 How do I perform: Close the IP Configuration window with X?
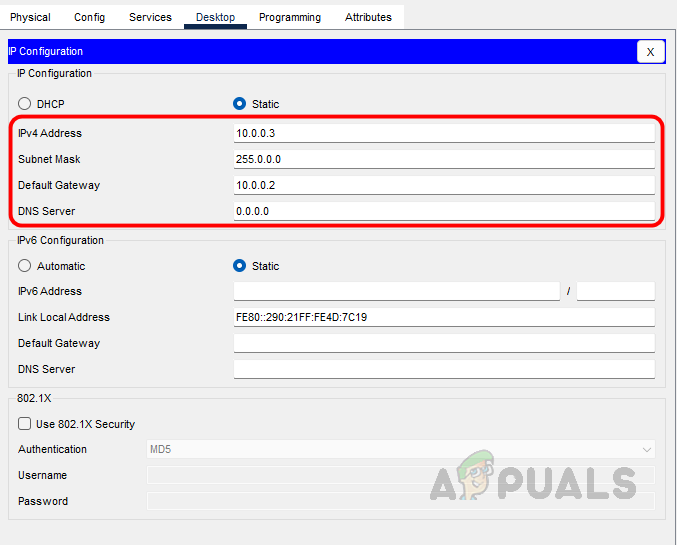[x=650, y=52]
